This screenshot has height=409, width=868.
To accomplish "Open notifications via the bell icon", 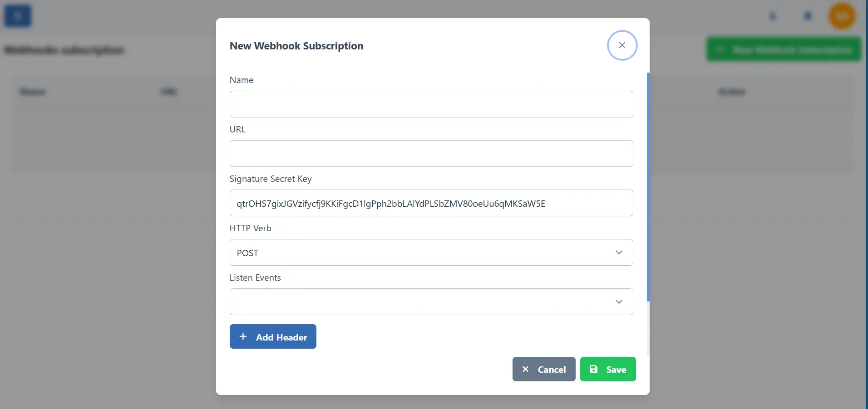I will click(x=808, y=15).
